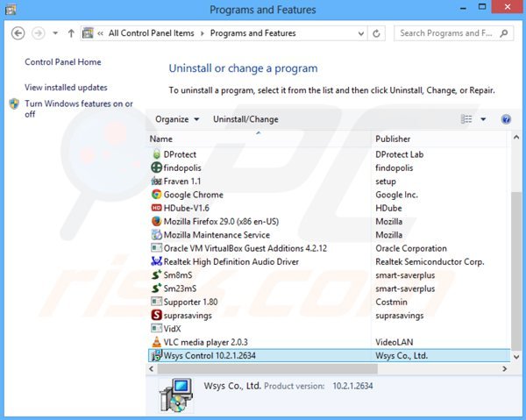Select the Google Chrome icon
Viewport: 526px width, 420px height.
click(156, 195)
